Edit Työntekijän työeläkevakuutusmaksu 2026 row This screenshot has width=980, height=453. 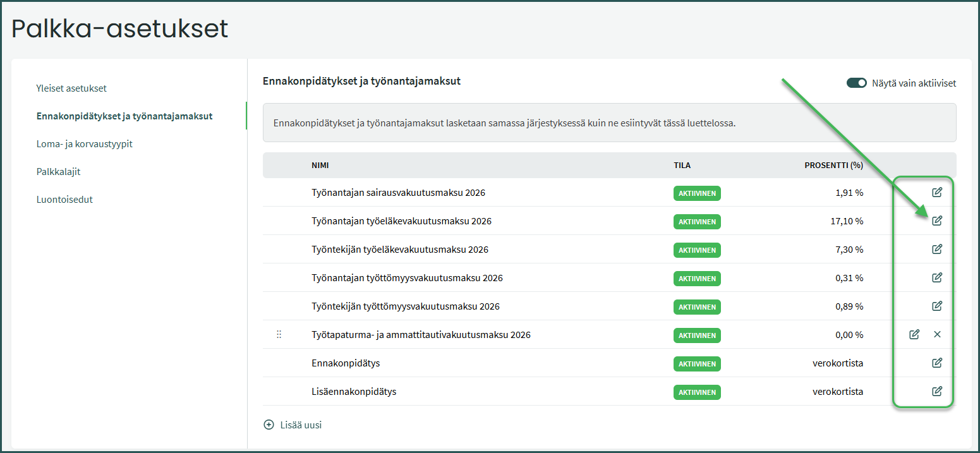pyautogui.click(x=937, y=249)
